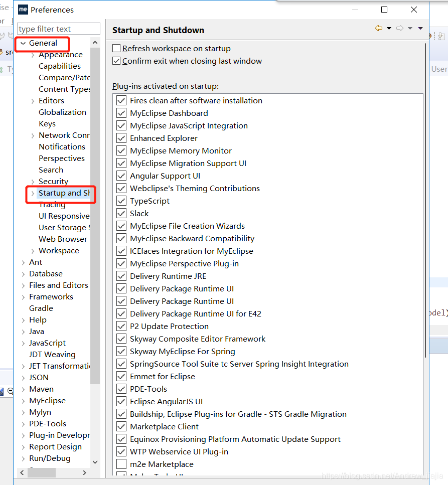
Task: Expand the Maven preferences node
Action: (23, 389)
